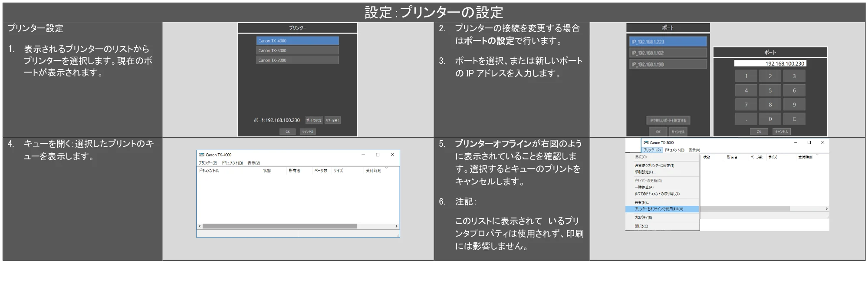Choose 一時停止(A) menu entry

pyautogui.click(x=662, y=187)
